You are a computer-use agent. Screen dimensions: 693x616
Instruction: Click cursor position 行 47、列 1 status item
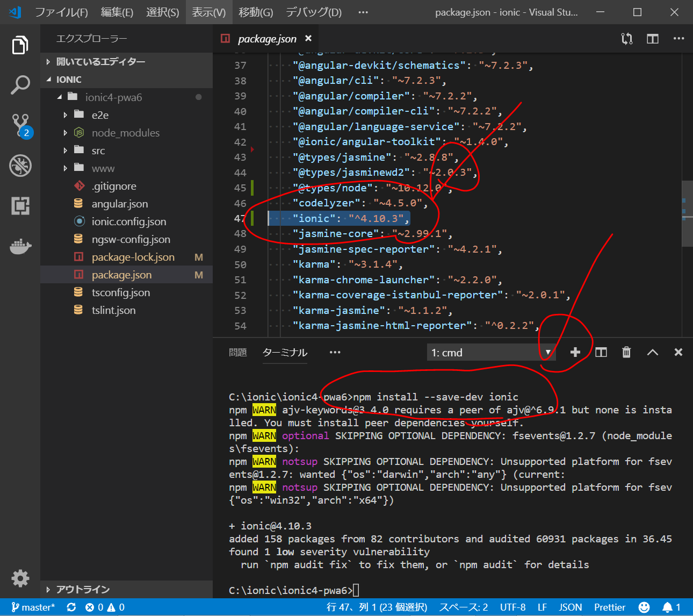(x=377, y=607)
